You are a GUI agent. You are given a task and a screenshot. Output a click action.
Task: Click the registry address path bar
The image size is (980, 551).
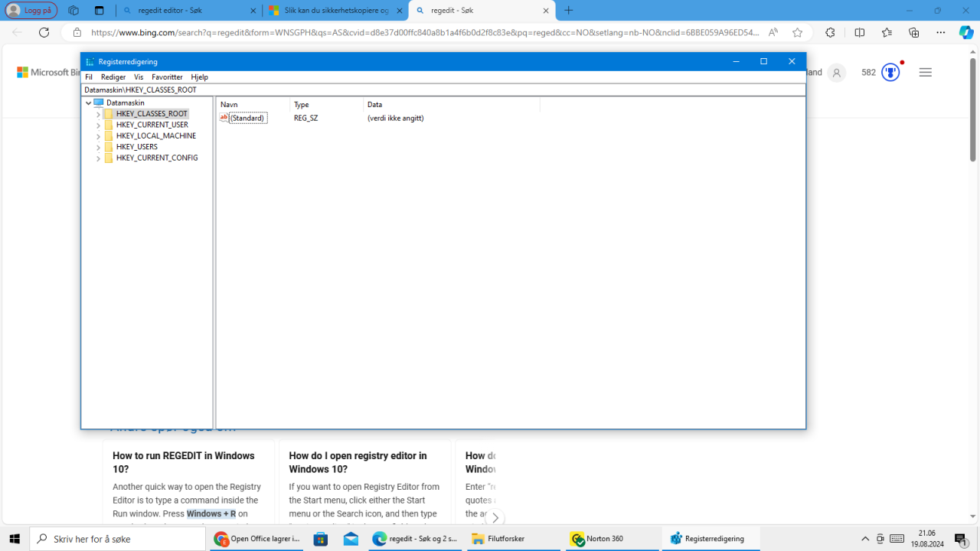click(x=444, y=90)
